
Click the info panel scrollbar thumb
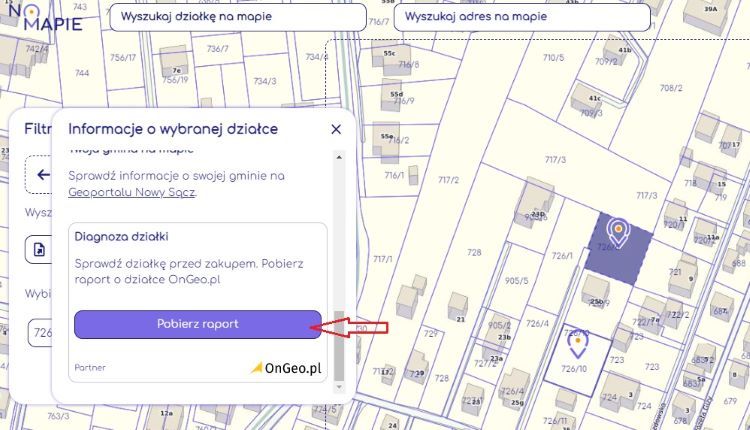[339, 345]
